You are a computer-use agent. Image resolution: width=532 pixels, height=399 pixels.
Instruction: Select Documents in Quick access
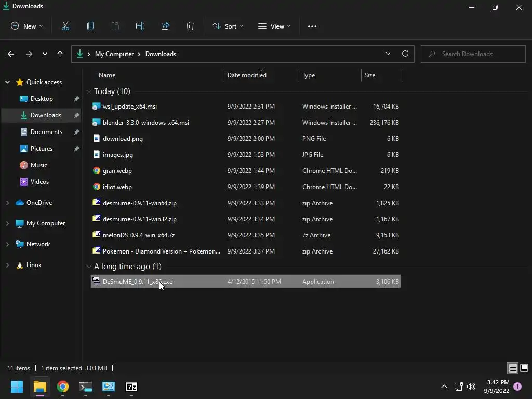42,132
